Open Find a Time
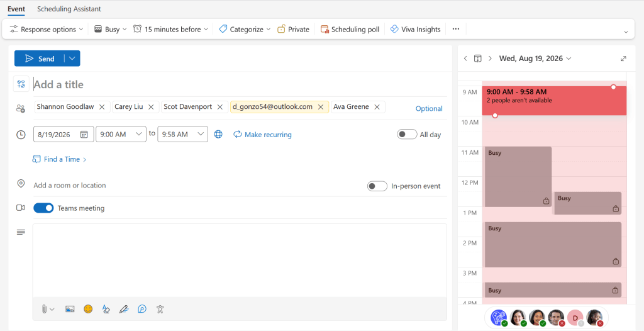Image resolution: width=644 pixels, height=331 pixels. (60, 159)
